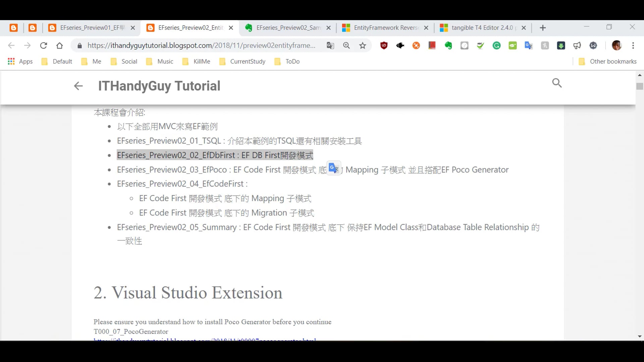Translate the page via the address bar icon
This screenshot has width=644, height=362.
pos(330,45)
